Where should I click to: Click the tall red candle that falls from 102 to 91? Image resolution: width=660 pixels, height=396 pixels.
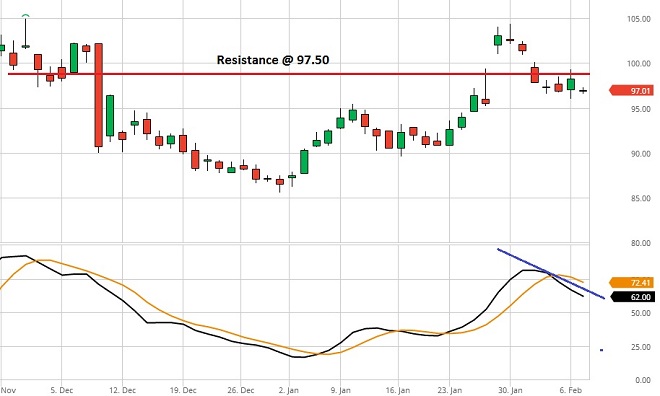click(98, 95)
